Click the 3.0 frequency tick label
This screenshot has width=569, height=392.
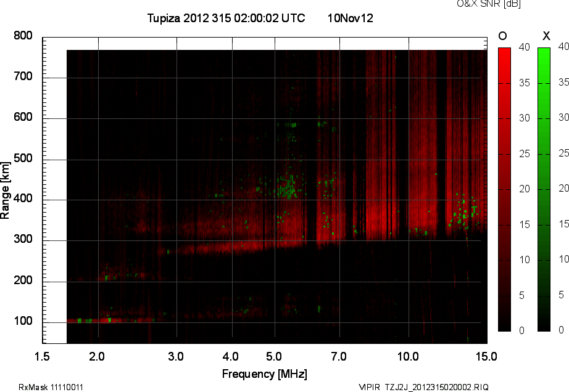click(176, 356)
